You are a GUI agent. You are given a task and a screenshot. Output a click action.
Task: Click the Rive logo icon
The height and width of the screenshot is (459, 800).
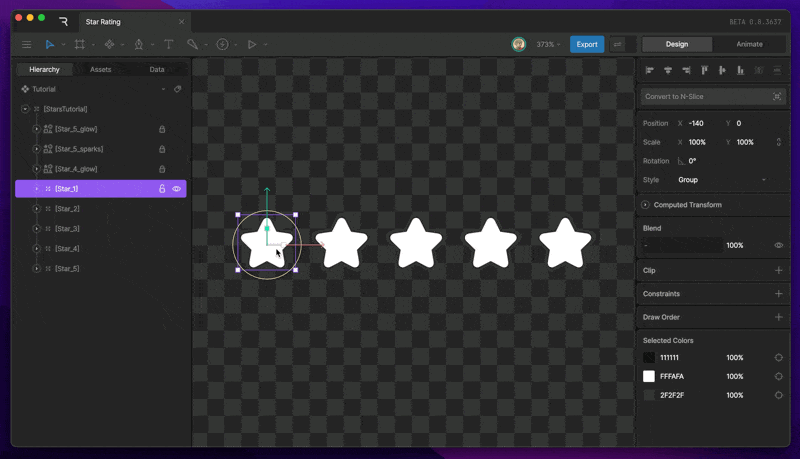63,21
